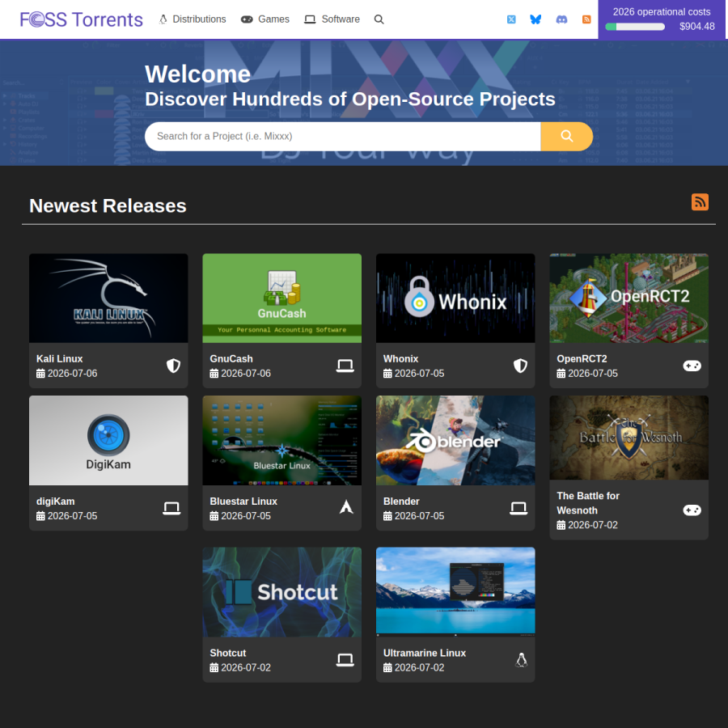Image resolution: width=728 pixels, height=728 pixels.
Task: Open the 2026 operational costs panel
Action: click(661, 19)
